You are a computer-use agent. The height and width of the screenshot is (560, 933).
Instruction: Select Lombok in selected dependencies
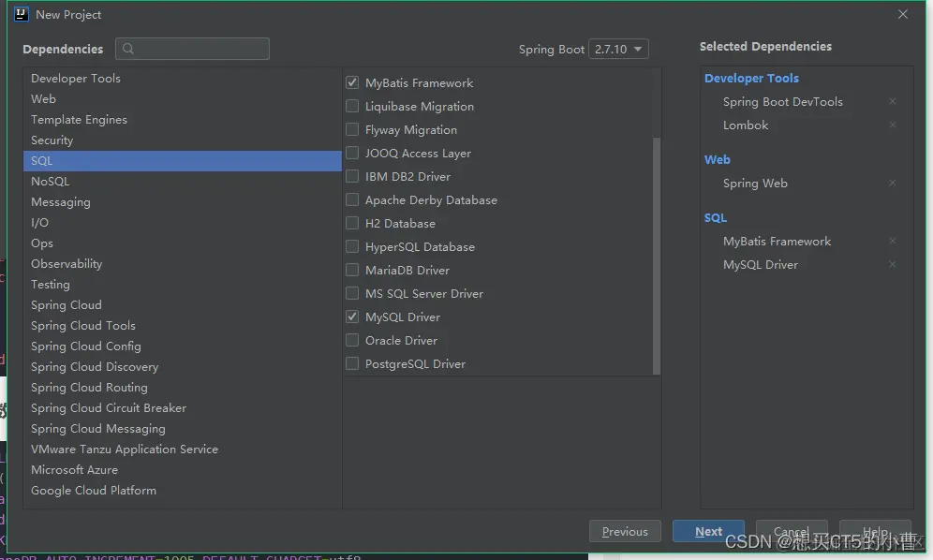coord(746,125)
